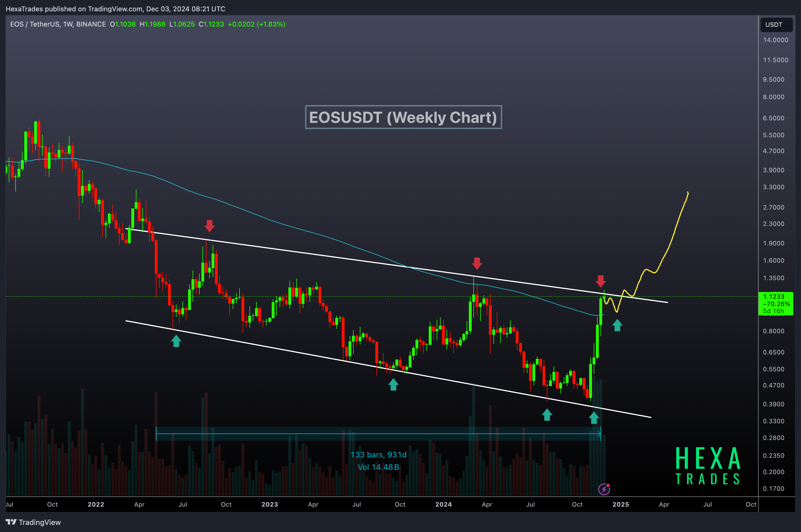The image size is (801, 532).
Task: Click the change value +0.0202 (+1.83%)
Action: (x=256, y=24)
